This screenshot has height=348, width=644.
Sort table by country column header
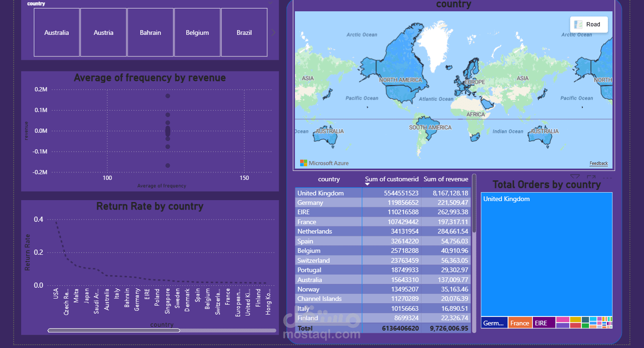coord(329,179)
